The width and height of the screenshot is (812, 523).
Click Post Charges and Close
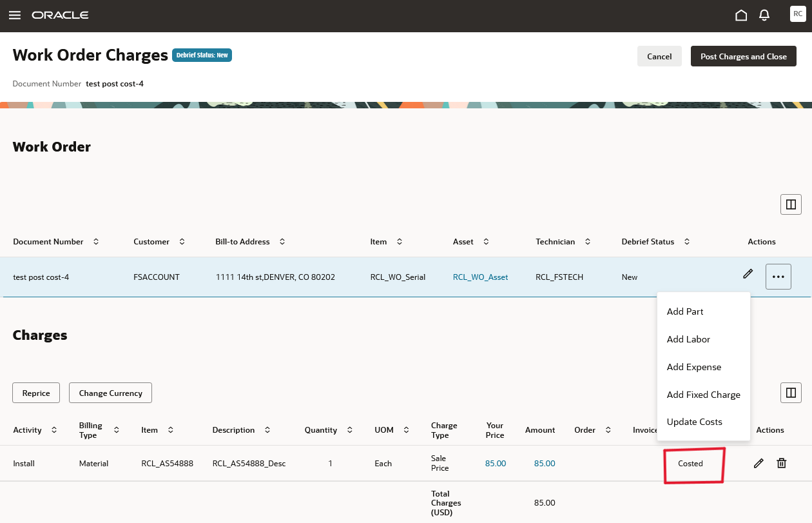click(743, 56)
